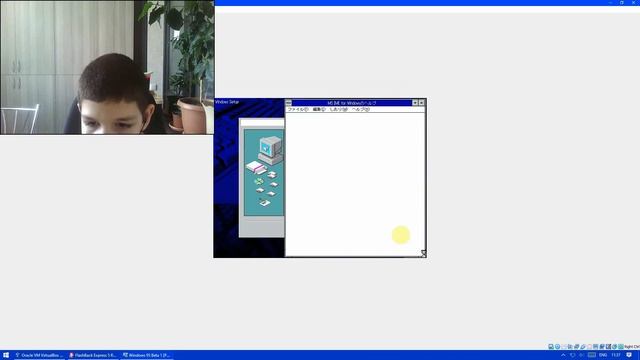
Task: Restore down the VirtualBox VM window
Action: [622, 2]
